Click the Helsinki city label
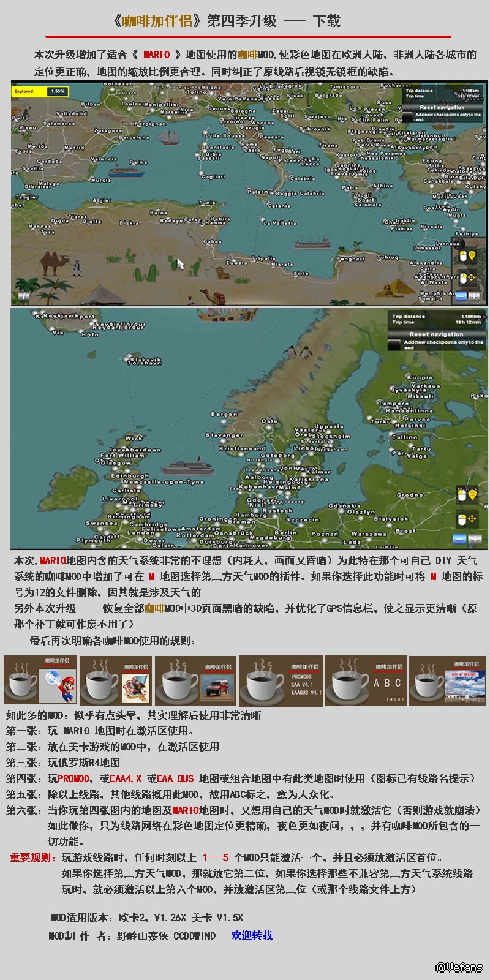 [410, 425]
